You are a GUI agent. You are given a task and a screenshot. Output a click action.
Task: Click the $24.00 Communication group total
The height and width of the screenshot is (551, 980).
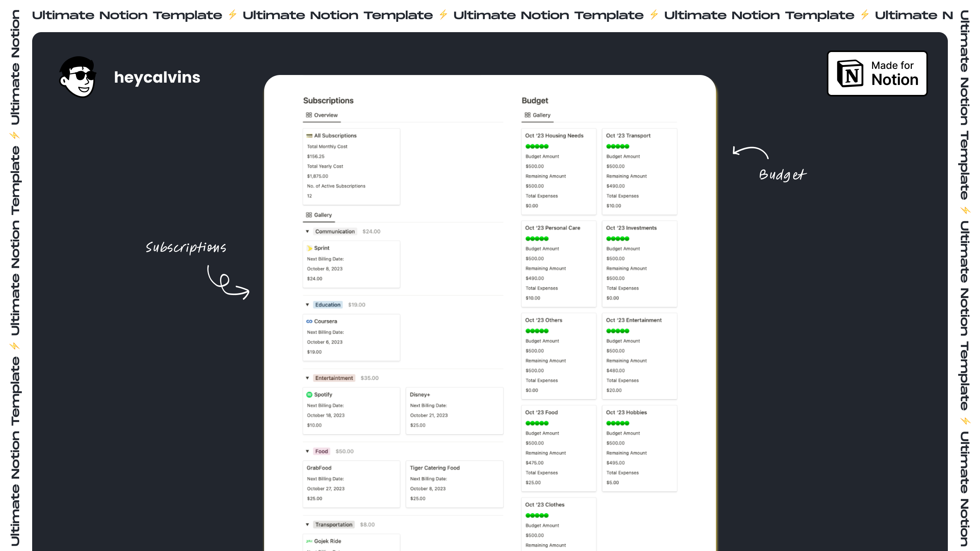pyautogui.click(x=371, y=231)
